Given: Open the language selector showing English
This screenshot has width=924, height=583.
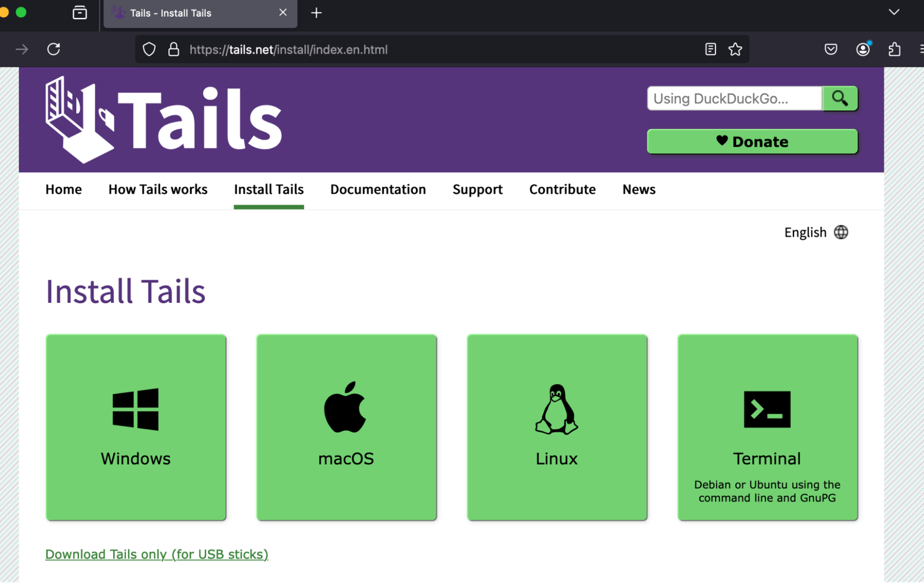Looking at the screenshot, I should pos(816,232).
